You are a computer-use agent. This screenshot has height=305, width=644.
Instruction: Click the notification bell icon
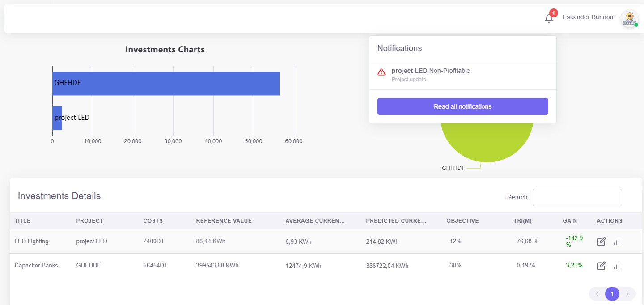[x=549, y=18]
